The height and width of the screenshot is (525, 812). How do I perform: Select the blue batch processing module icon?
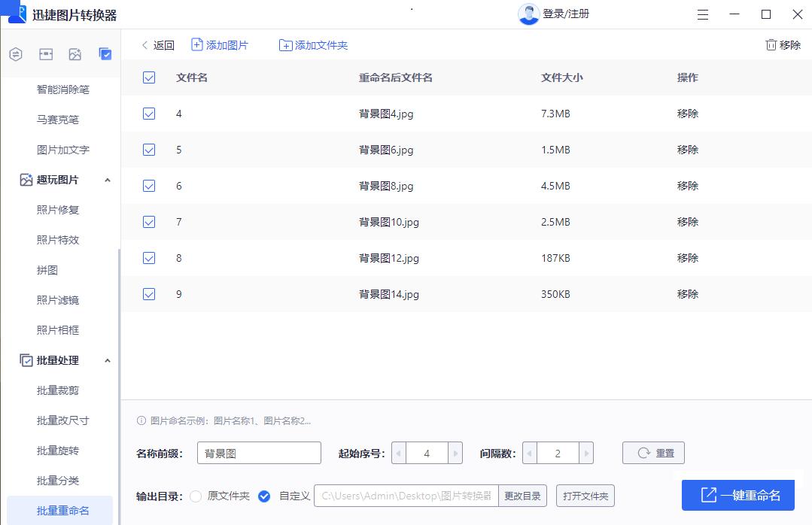105,54
